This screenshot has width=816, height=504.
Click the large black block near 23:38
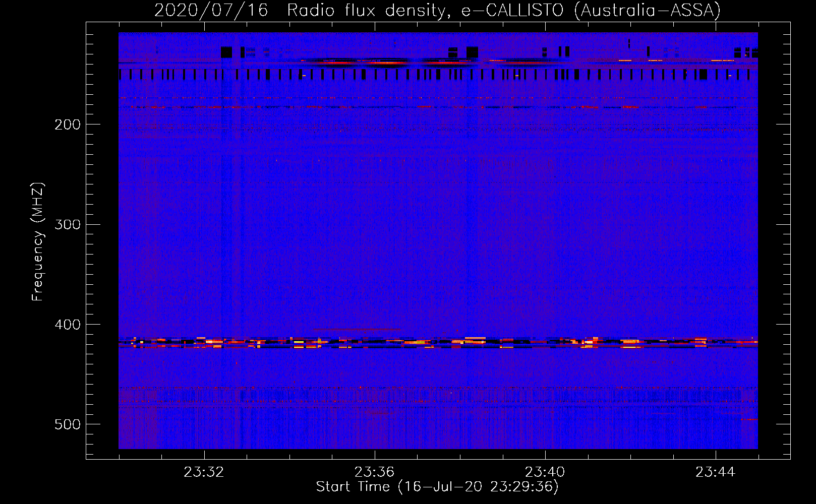(472, 52)
